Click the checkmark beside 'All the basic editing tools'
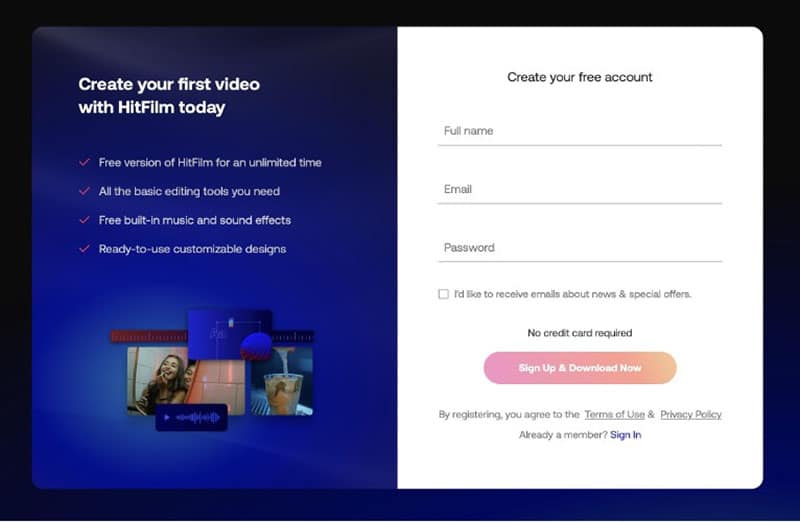Screen dimensions: 800x522 (85, 191)
